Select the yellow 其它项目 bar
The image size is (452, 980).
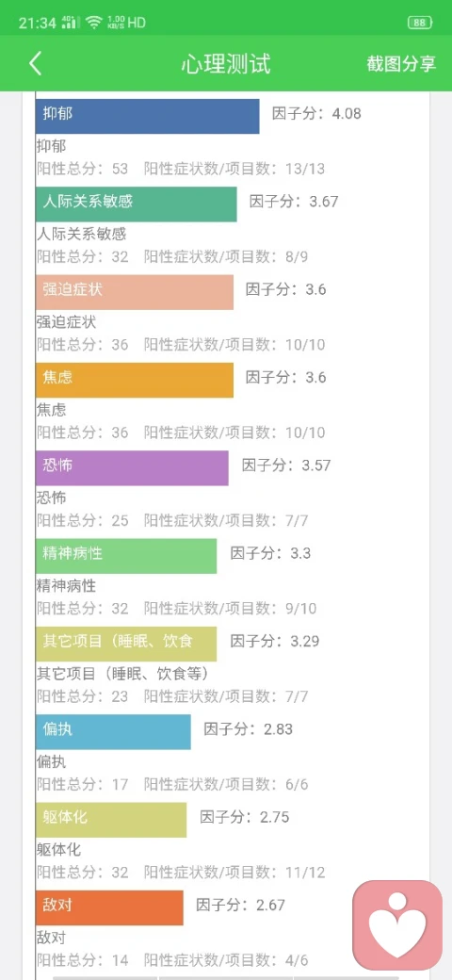[126, 644]
